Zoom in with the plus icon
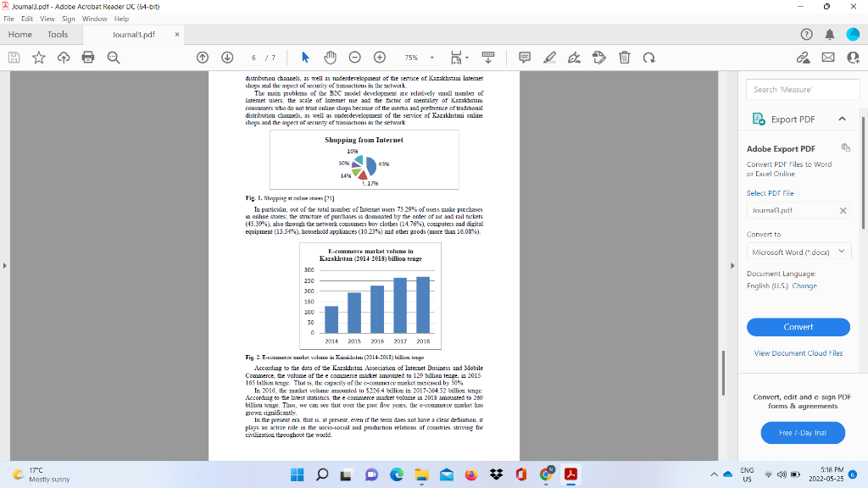868x488 pixels. tap(380, 57)
